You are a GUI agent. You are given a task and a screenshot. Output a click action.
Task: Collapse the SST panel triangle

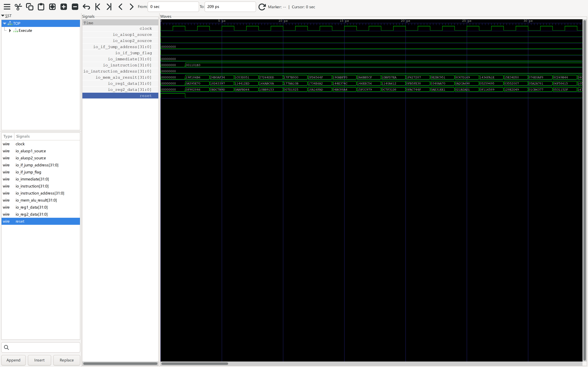tap(3, 16)
